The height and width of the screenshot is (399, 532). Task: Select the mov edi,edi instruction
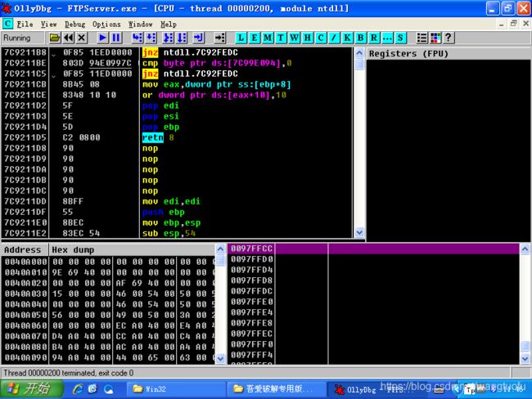(177, 201)
